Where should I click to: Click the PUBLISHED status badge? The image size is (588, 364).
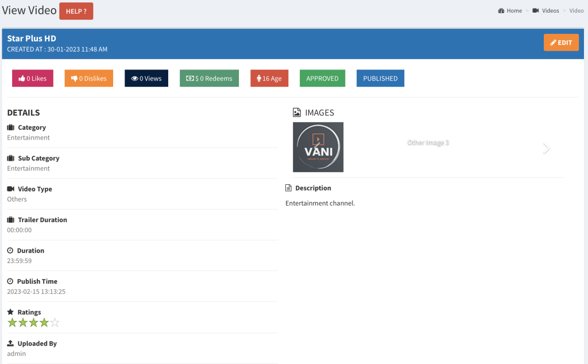pos(380,78)
